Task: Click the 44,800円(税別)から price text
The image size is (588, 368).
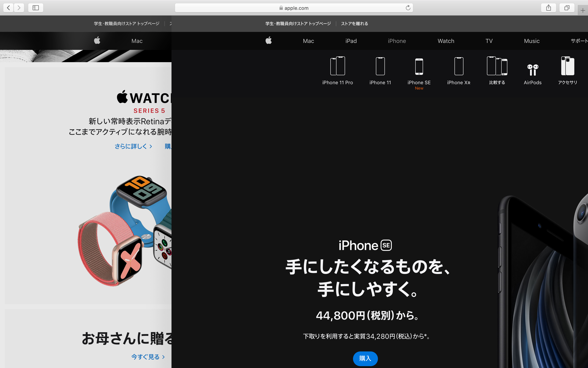Action: (x=367, y=315)
